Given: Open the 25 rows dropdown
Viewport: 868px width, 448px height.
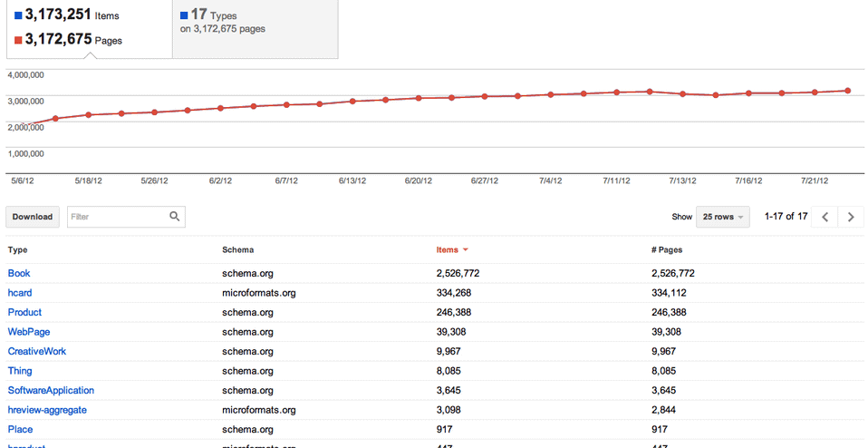Looking at the screenshot, I should [723, 217].
